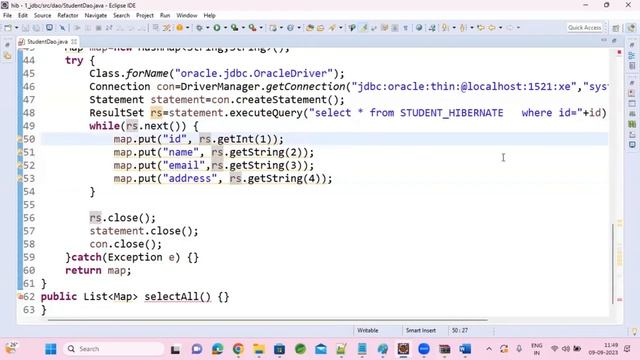The image size is (640, 360).
Task: Click the Save toolbar icon
Action: [x=25, y=28]
